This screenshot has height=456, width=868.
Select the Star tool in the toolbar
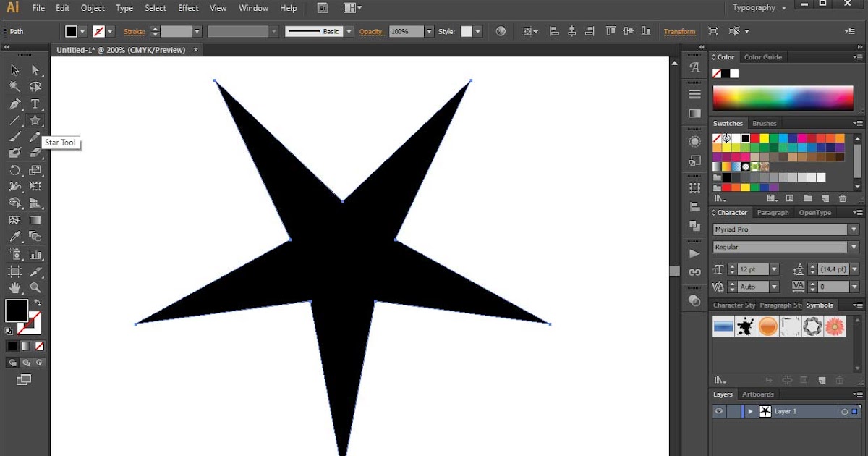click(x=33, y=120)
